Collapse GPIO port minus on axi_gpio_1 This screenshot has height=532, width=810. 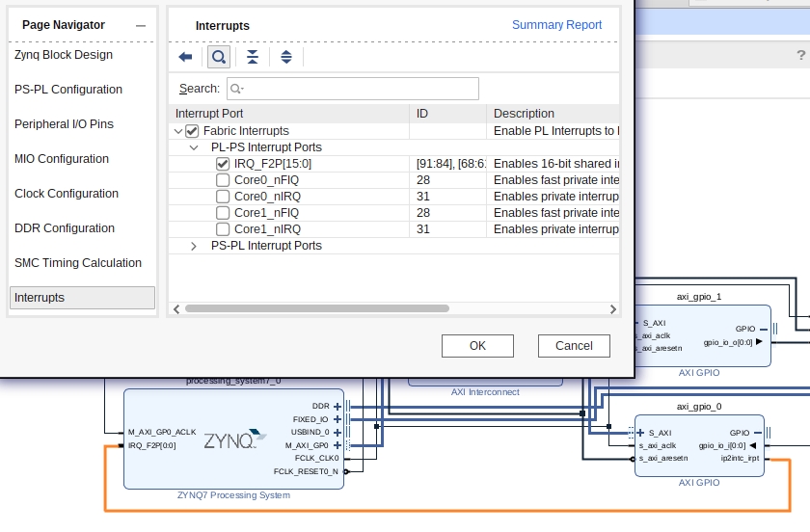pos(764,329)
